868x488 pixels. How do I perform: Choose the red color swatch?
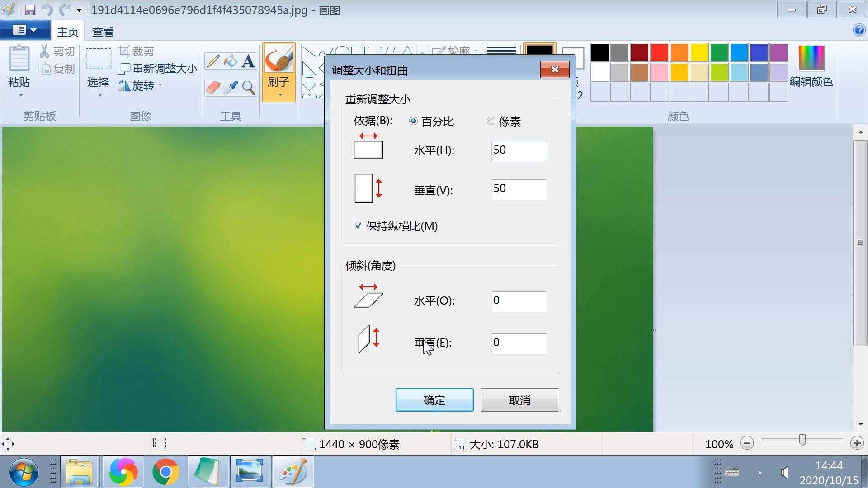tap(659, 52)
